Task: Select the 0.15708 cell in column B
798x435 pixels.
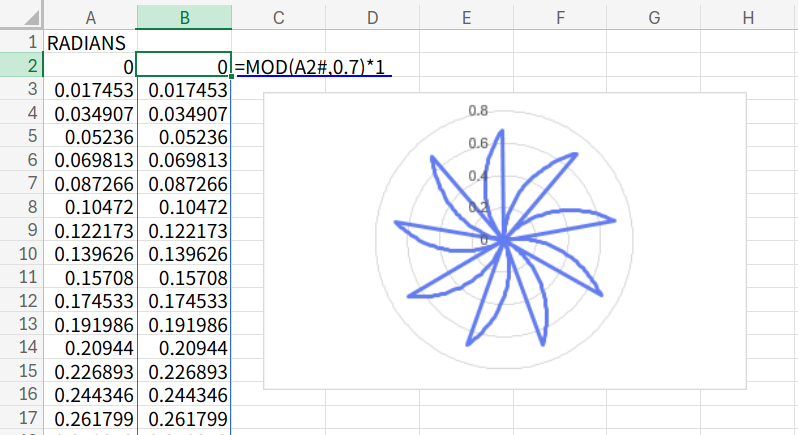Action: (183, 276)
